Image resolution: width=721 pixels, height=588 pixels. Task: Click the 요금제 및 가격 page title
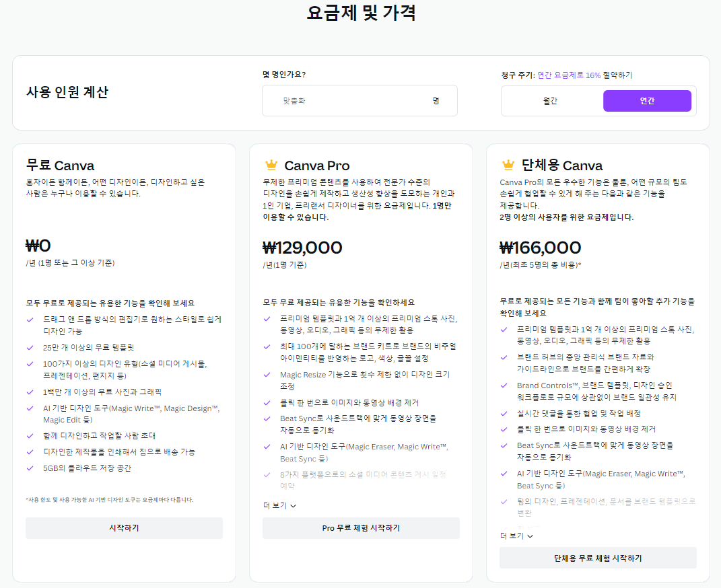361,12
